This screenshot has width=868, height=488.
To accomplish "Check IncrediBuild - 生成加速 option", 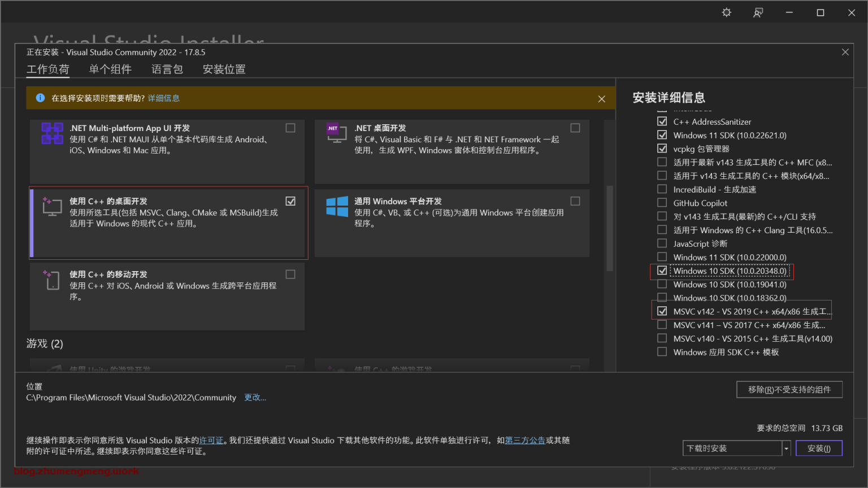I will (662, 189).
